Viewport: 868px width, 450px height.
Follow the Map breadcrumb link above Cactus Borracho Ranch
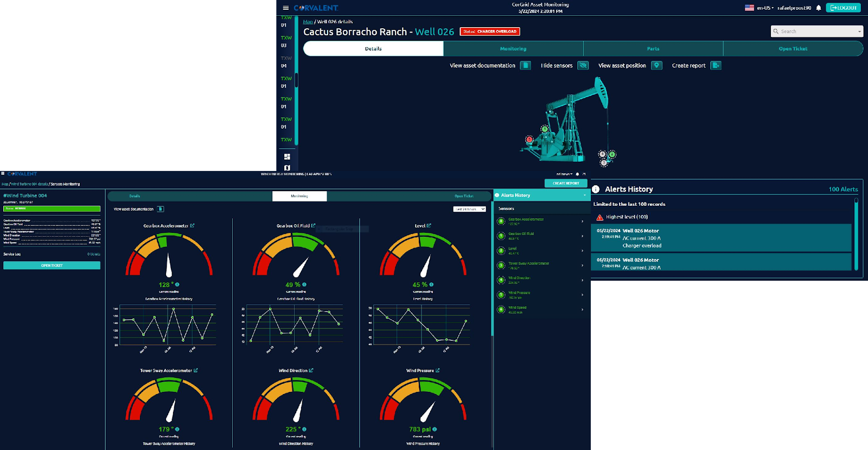click(x=308, y=22)
